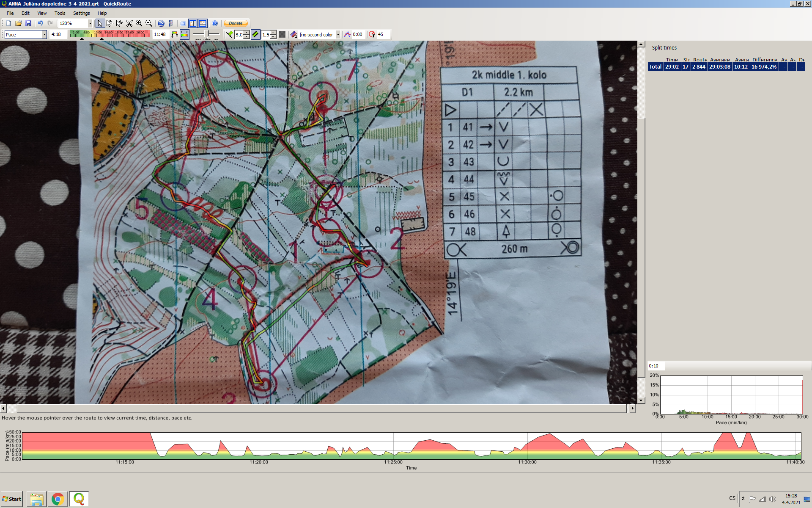812x508 pixels.
Task: Click the 0:10 histogram bin width field
Action: tap(656, 366)
